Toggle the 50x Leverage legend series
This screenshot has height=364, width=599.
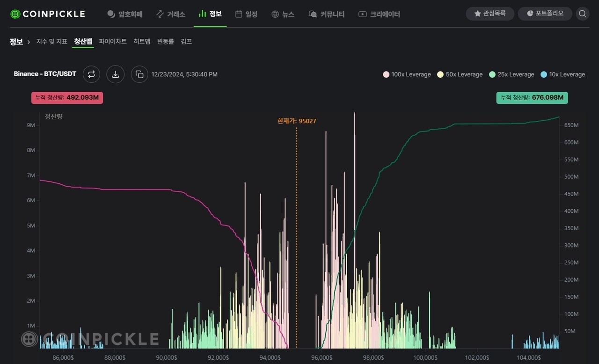coord(460,74)
